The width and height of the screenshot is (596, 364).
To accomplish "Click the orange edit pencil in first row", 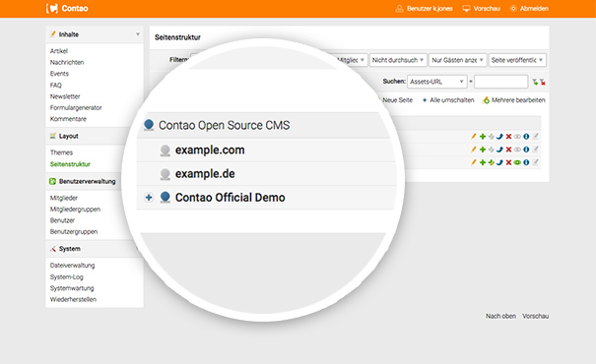I will [x=474, y=137].
